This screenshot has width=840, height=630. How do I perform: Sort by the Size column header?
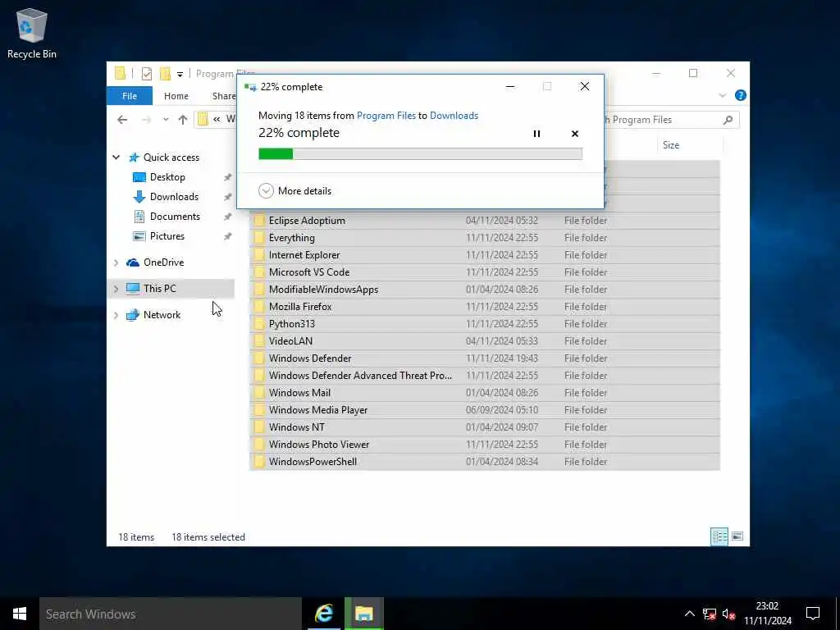[x=671, y=145]
